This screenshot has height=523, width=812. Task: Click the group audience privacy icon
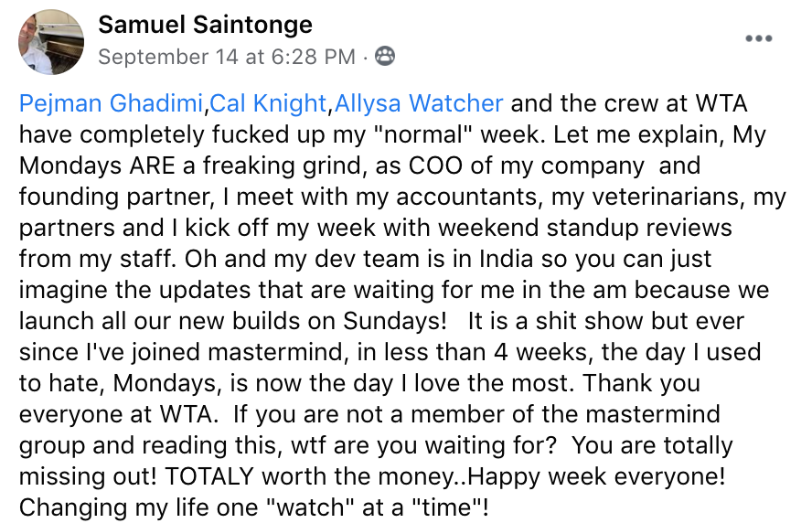point(385,56)
